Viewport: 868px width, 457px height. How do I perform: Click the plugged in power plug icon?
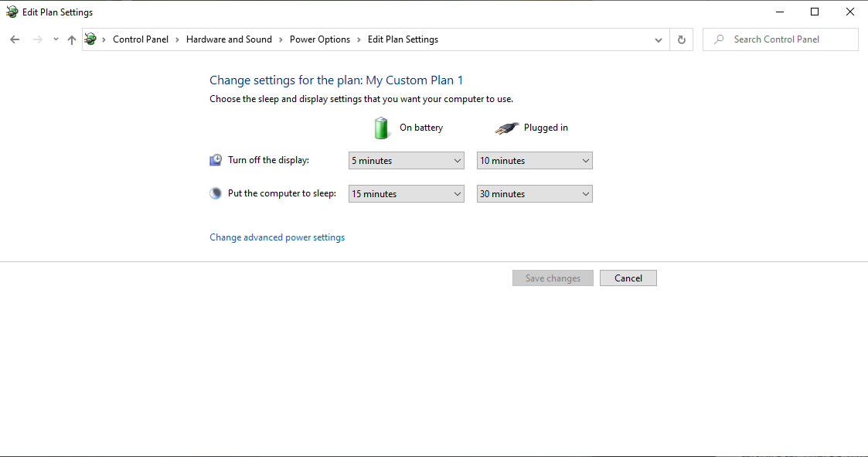506,128
